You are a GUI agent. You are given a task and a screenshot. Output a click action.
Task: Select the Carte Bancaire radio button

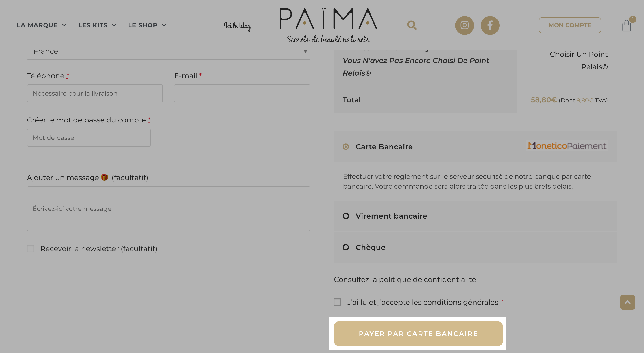tap(346, 147)
